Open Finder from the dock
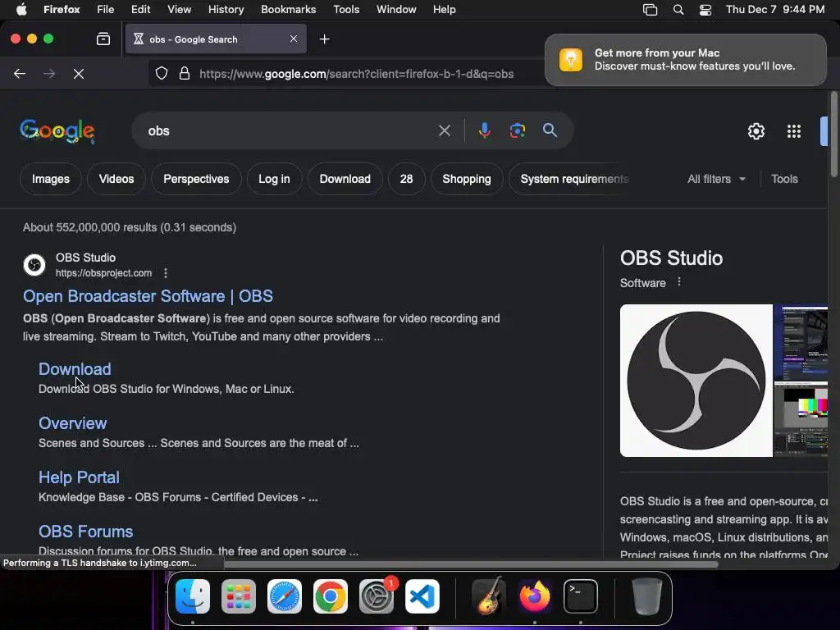Screen dimensions: 840x630 tap(193, 596)
